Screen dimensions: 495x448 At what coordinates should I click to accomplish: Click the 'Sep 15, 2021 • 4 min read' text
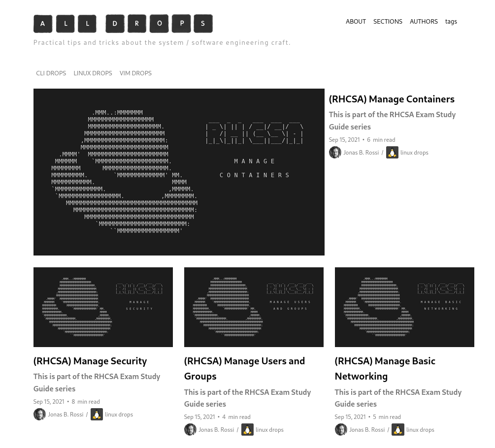[x=217, y=417]
